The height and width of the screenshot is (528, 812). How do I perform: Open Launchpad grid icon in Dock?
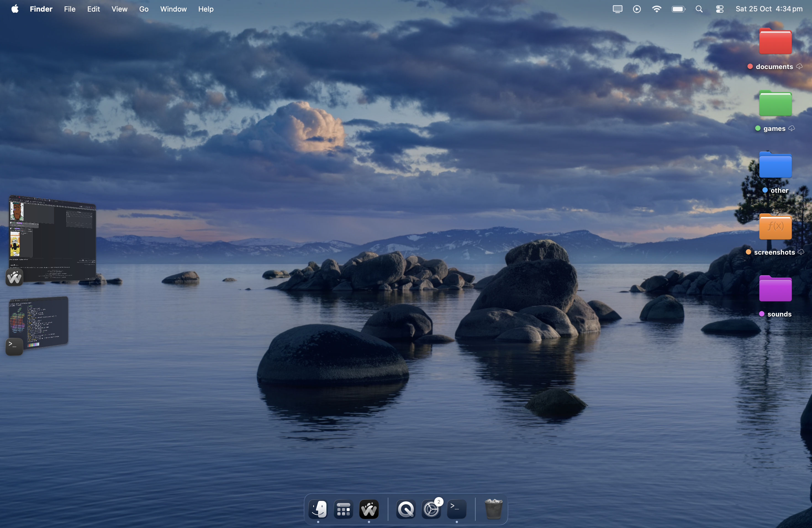(343, 509)
